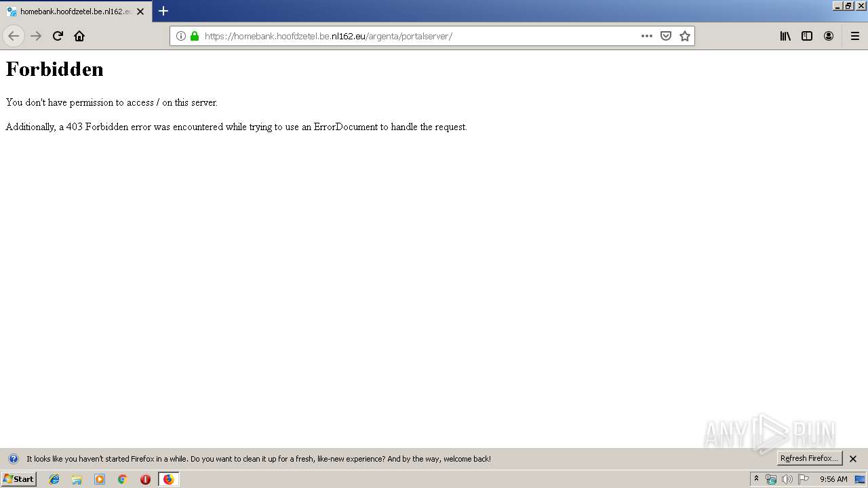Click the network status tray icon
868x488 pixels.
pos(771,479)
